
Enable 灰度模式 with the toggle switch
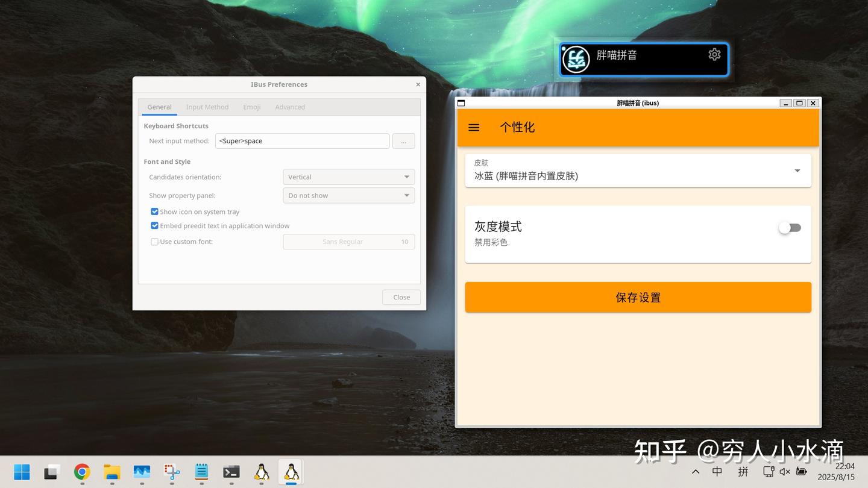click(790, 228)
